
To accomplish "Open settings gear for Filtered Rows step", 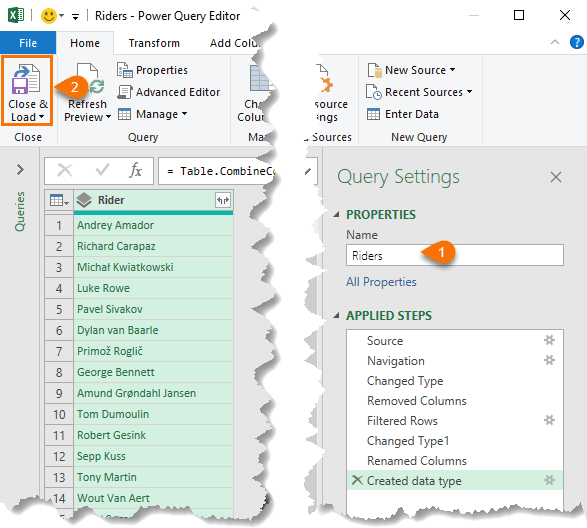I will [549, 420].
